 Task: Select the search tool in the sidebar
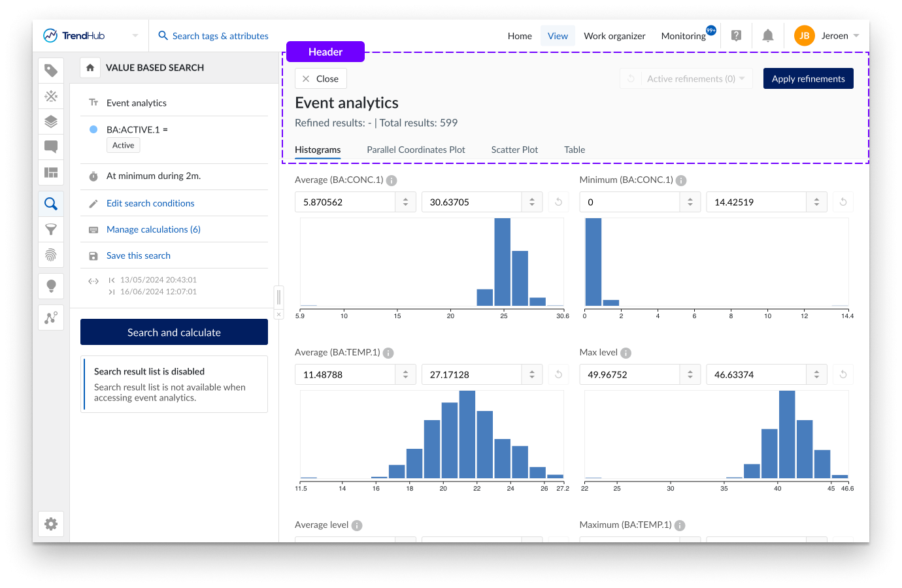pyautogui.click(x=51, y=203)
